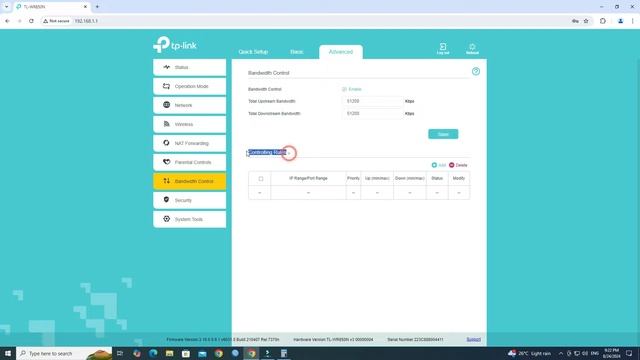Click the Total Downstream Bandwidth field
Viewport: 640px width, 360px height.
[x=373, y=113]
